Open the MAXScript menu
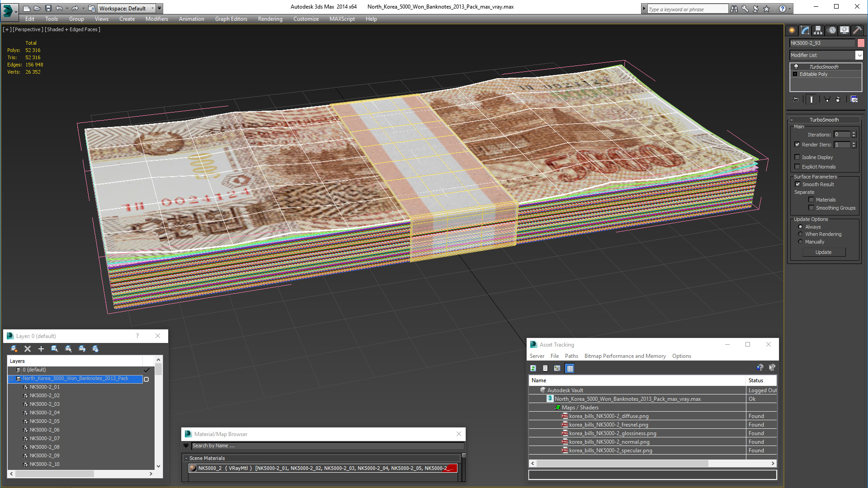 point(342,19)
